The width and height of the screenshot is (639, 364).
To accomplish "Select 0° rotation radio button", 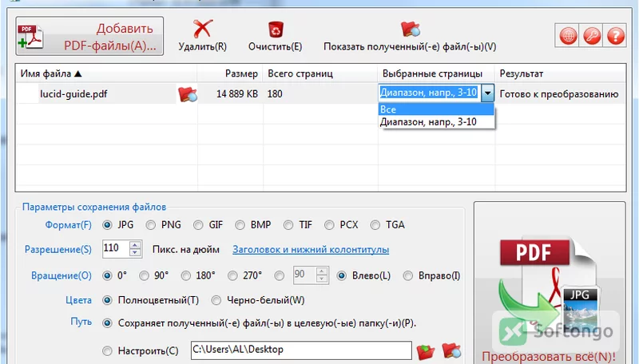I will tap(107, 275).
